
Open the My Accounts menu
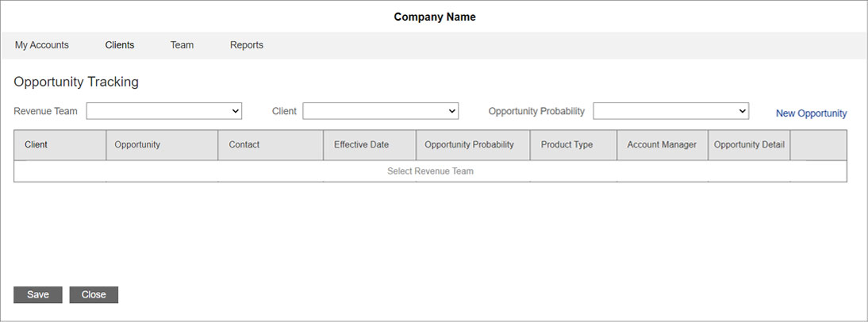42,45
